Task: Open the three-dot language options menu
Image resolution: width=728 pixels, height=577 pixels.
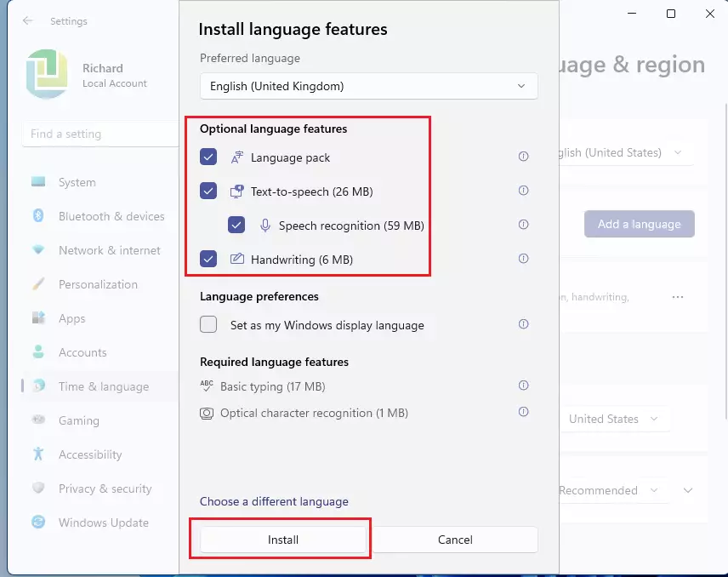Action: click(678, 297)
